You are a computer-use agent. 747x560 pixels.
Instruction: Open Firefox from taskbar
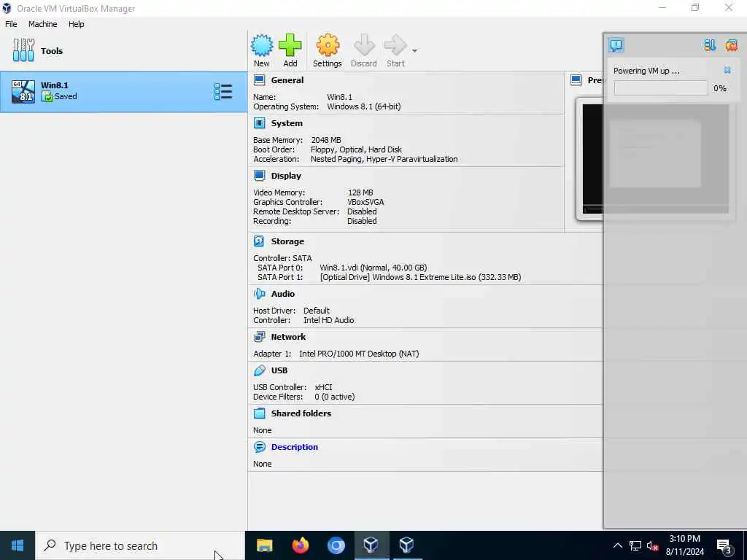tap(300, 545)
